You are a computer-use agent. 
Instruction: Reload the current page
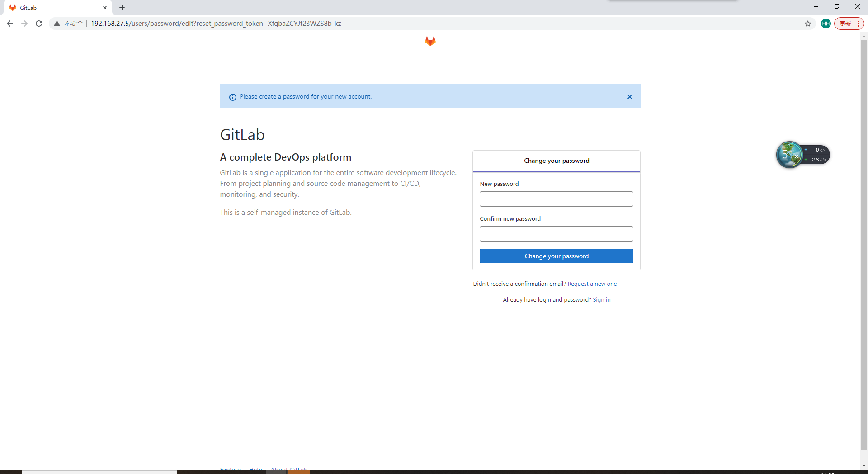click(39, 23)
